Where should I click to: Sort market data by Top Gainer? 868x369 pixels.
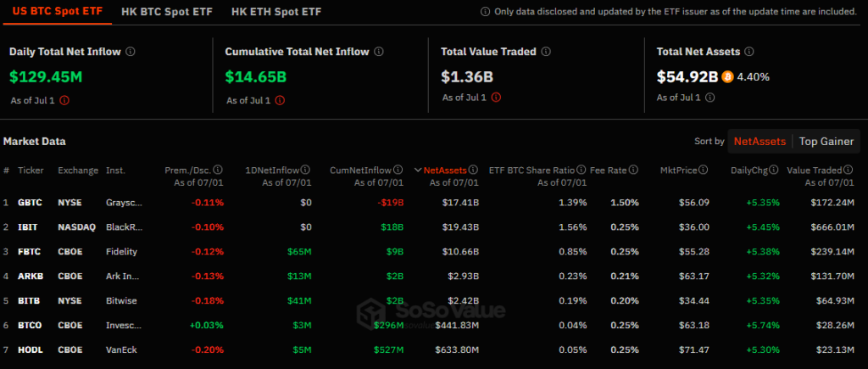tap(826, 142)
